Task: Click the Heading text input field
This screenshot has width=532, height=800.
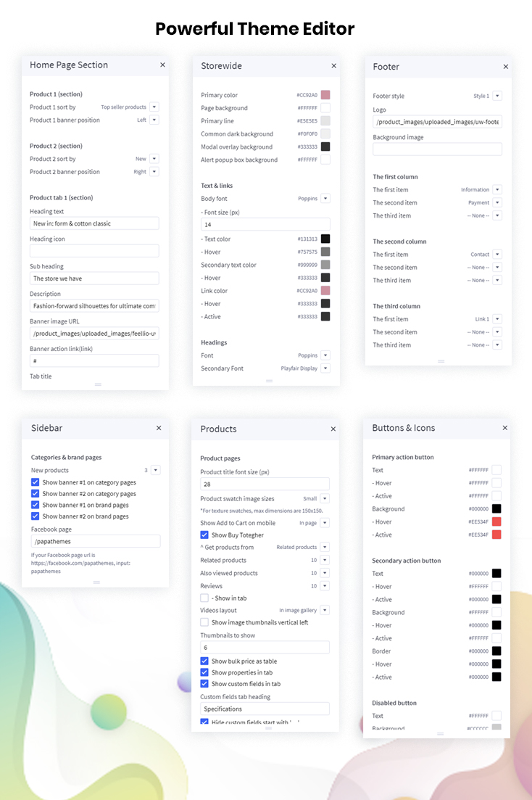Action: point(94,224)
